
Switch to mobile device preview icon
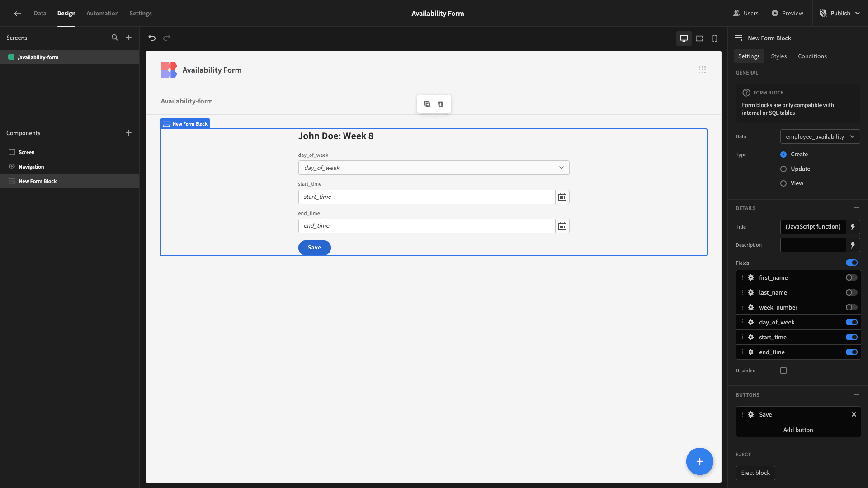point(715,38)
